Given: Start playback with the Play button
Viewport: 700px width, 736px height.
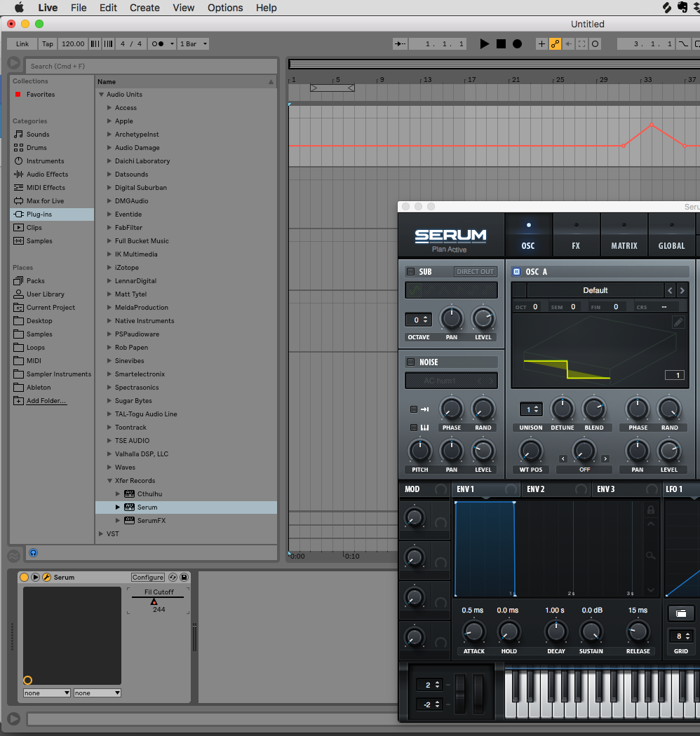Looking at the screenshot, I should pos(485,43).
